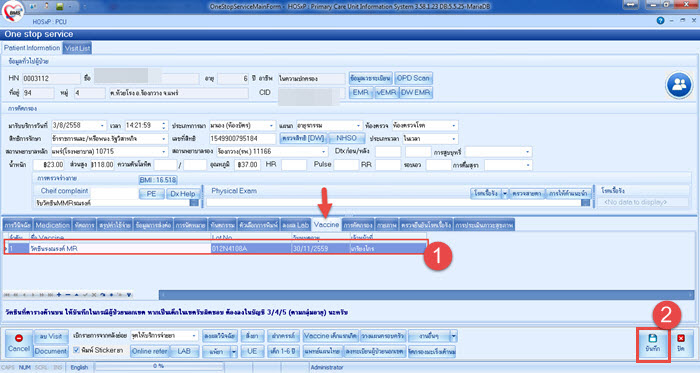
Task: Click the weight field 23.00
Action: (49, 165)
